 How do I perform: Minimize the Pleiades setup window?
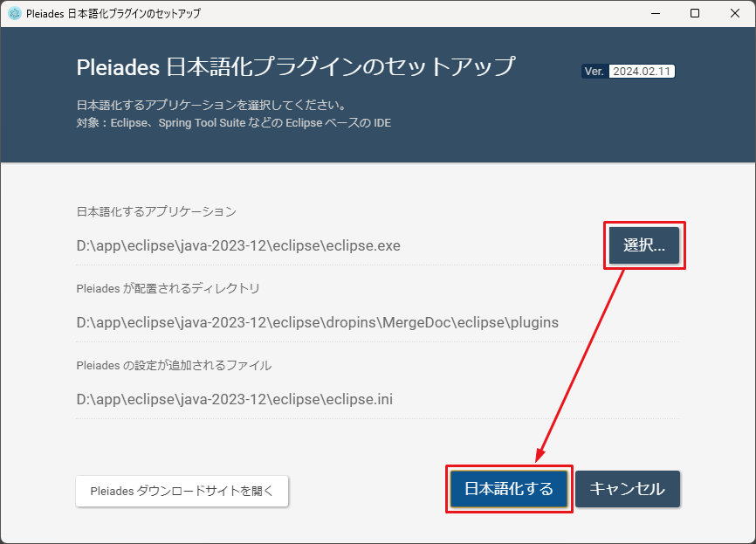point(654,13)
